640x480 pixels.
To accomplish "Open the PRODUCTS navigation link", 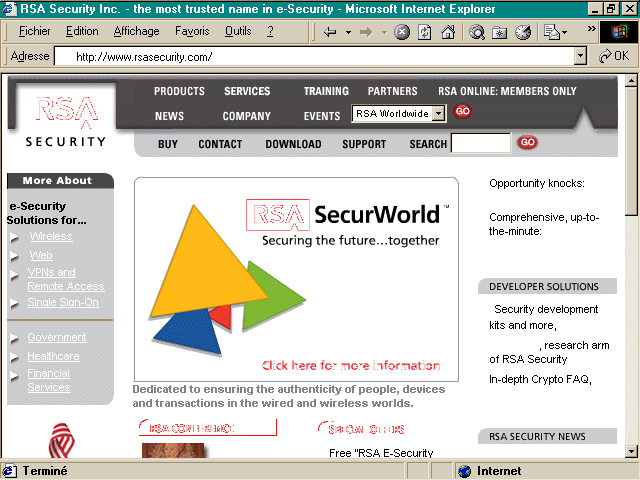I will tap(179, 91).
